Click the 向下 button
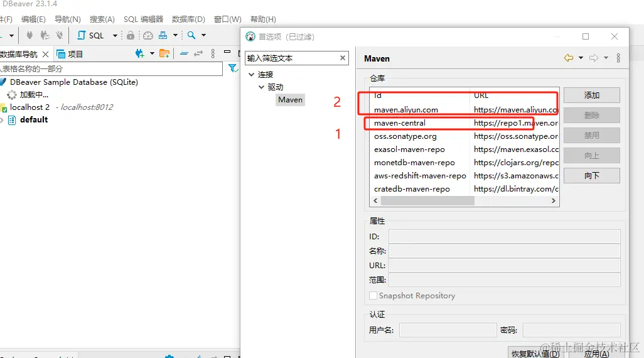 coord(591,176)
